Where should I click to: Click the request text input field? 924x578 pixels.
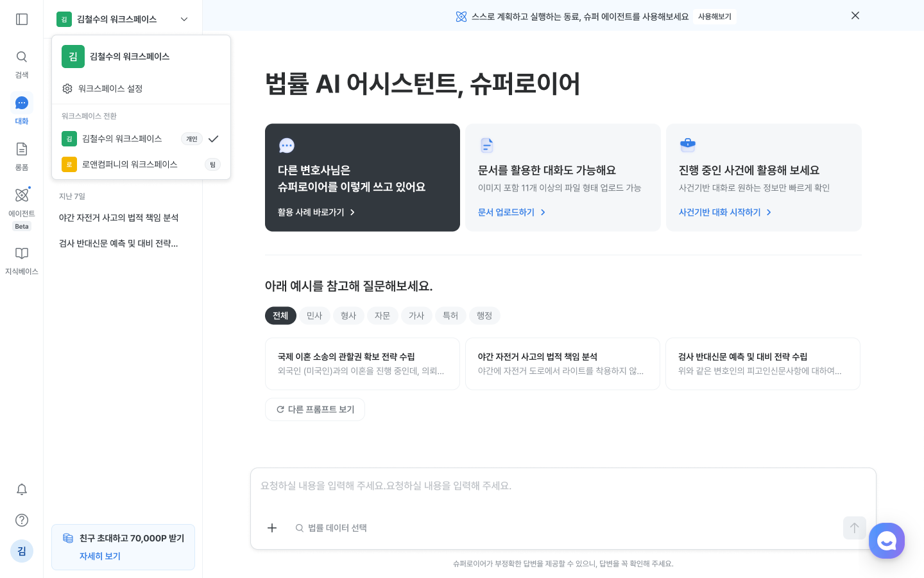(x=563, y=486)
